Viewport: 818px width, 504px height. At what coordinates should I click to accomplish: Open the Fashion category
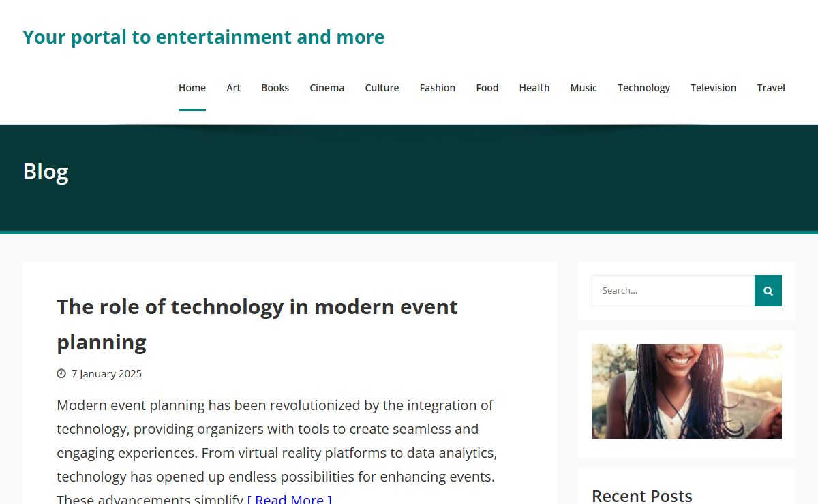(x=438, y=88)
